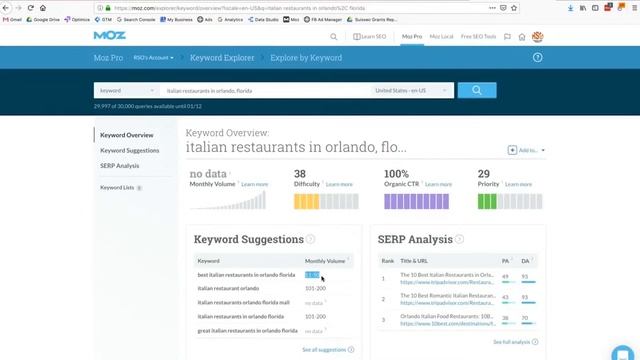Image resolution: width=640 pixels, height=360 pixels.
Task: Click the home icon in Moz header
Action: click(522, 37)
